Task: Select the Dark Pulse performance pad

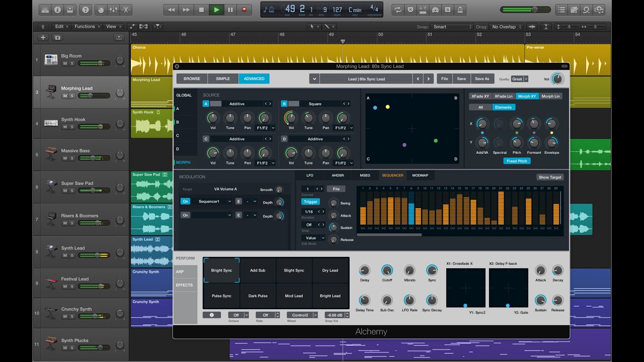Action: (258, 296)
